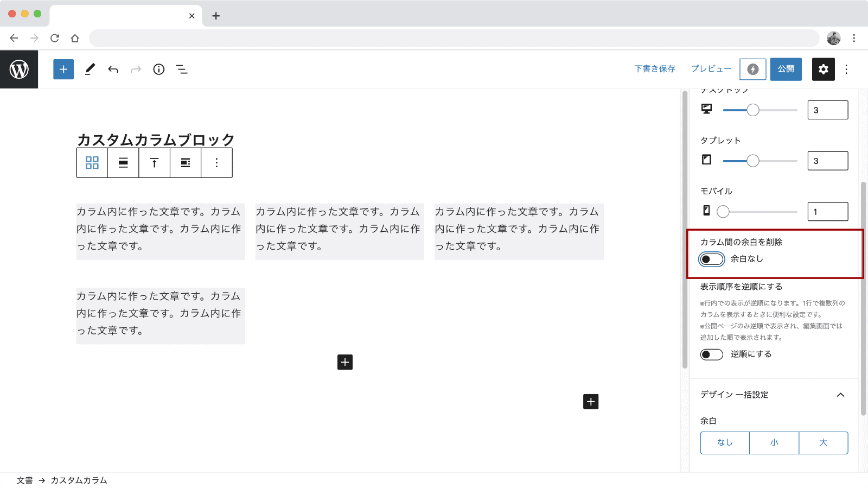Image resolution: width=868 pixels, height=488 pixels.
Task: Click the custom column block type icon
Action: (92, 163)
